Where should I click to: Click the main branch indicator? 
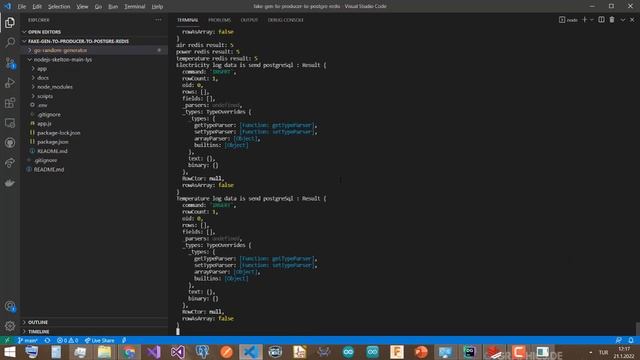28,340
